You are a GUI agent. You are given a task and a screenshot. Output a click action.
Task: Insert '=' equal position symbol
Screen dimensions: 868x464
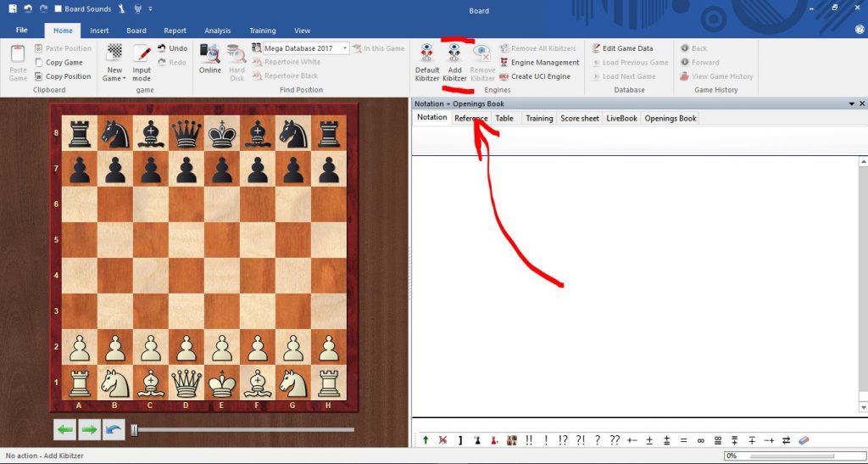point(684,440)
